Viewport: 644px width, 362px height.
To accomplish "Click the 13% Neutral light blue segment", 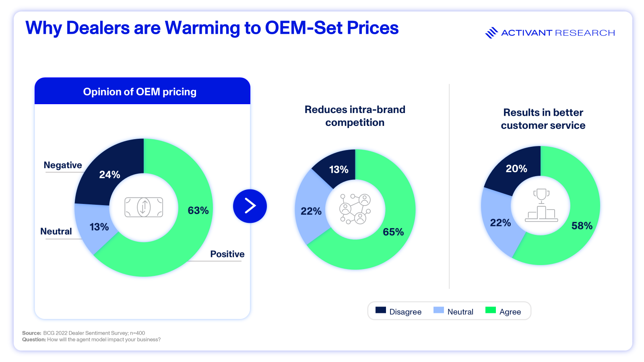I will pos(95,227).
